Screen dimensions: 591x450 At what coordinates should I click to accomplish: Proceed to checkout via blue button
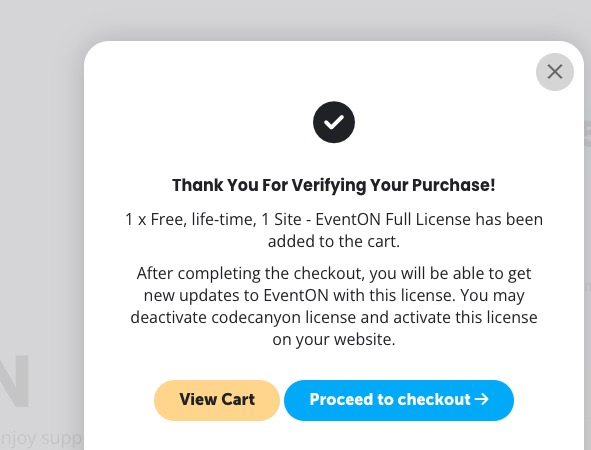point(399,400)
